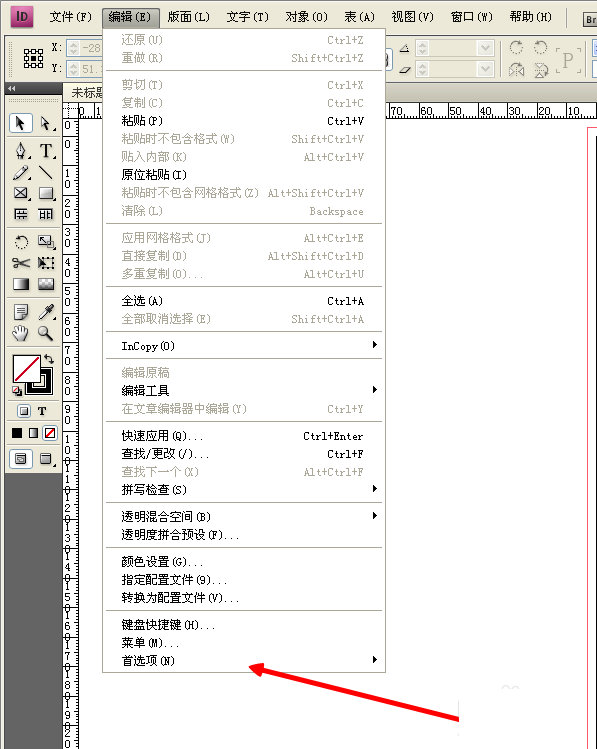Expand the 拼写检查 submenu
The width and height of the screenshot is (597, 749).
244,489
